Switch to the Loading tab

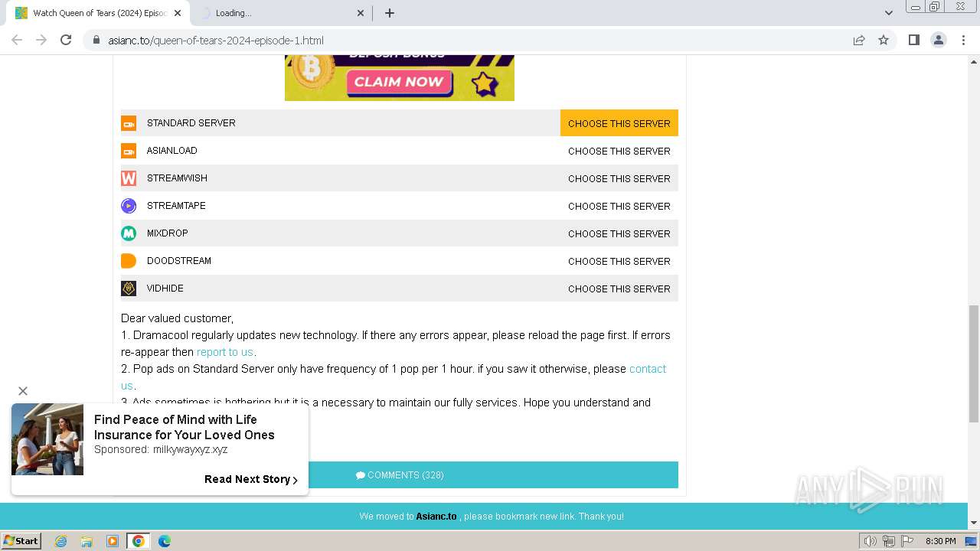coord(282,13)
